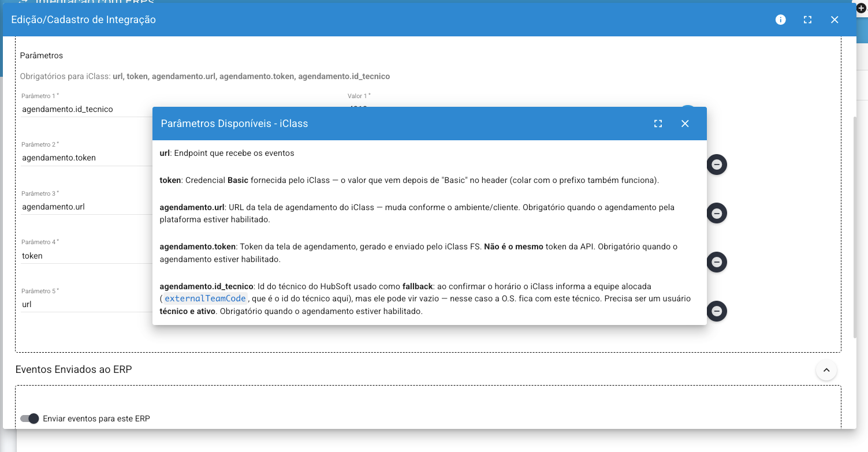Viewport: 868px width, 452px height.
Task: Click the agendamento.token description paragraph
Action: pos(419,253)
